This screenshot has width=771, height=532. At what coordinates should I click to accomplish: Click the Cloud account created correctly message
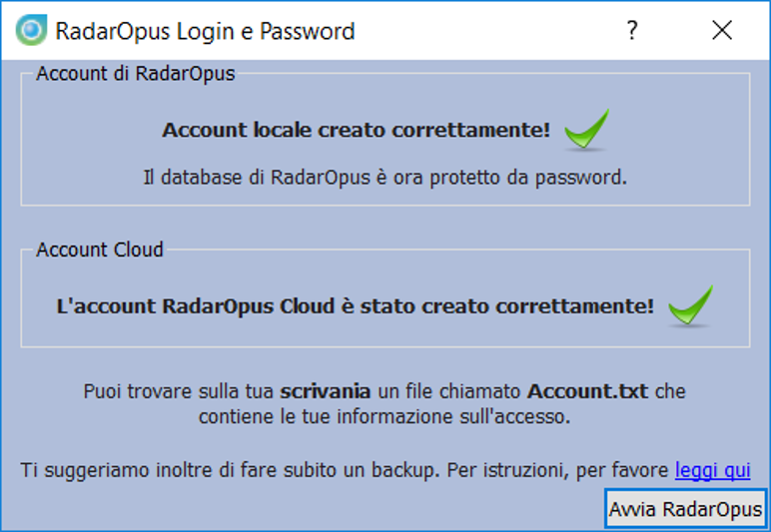356,306
